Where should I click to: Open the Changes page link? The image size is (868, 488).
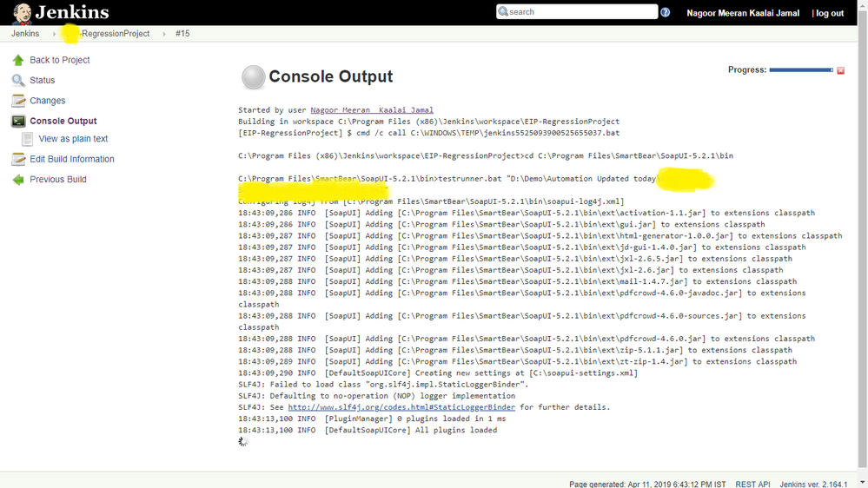(x=48, y=101)
